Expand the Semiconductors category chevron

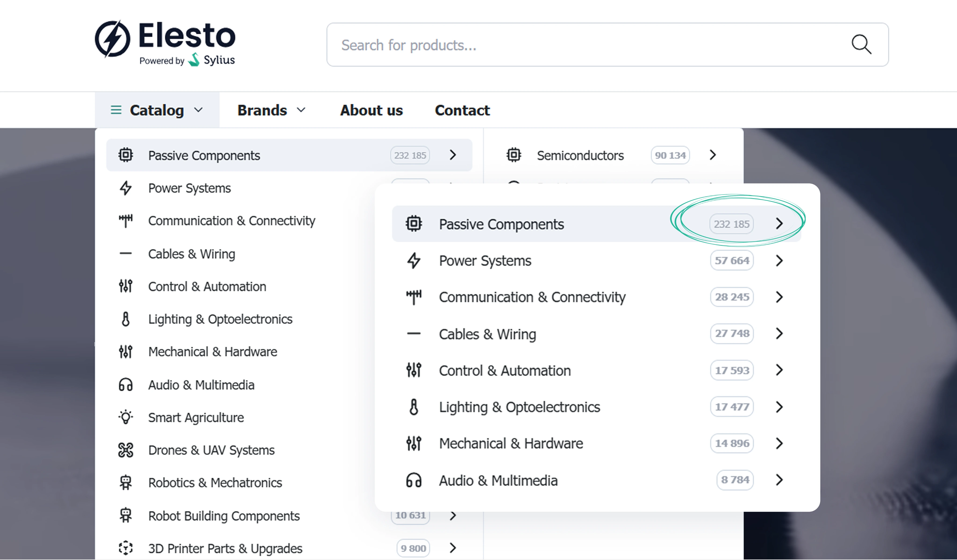point(712,155)
